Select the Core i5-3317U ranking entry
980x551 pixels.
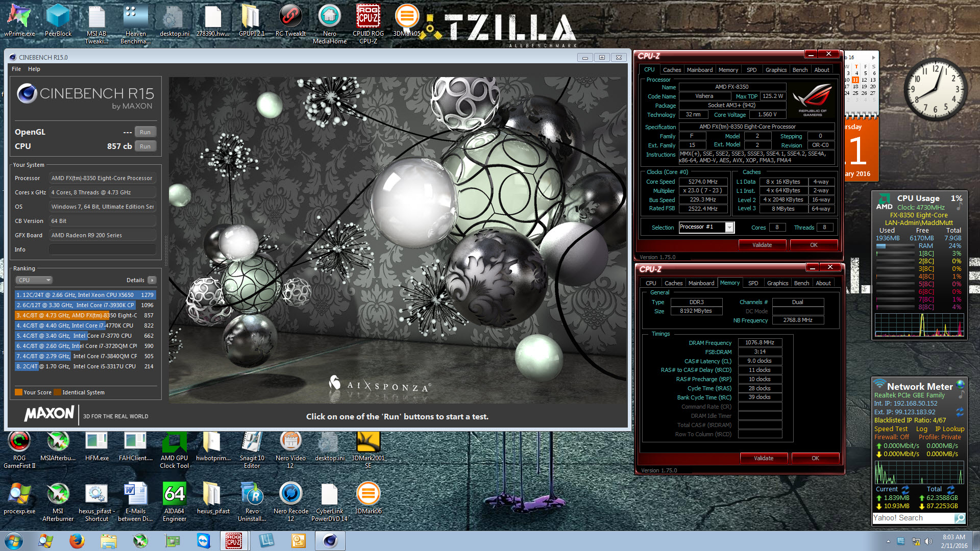[85, 366]
